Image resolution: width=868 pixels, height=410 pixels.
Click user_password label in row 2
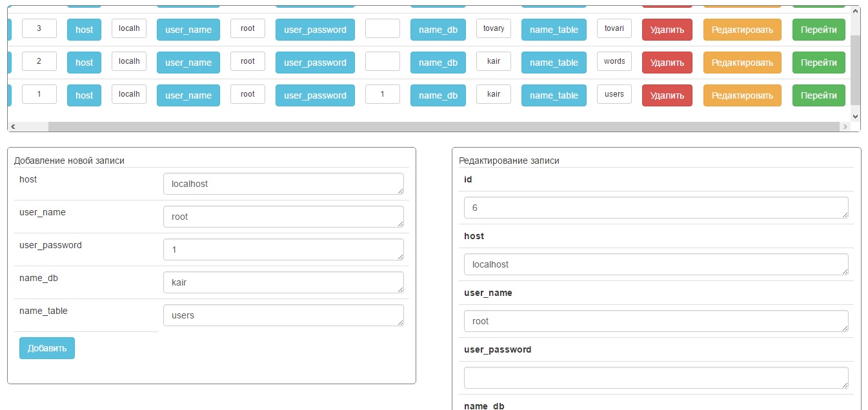pos(315,63)
